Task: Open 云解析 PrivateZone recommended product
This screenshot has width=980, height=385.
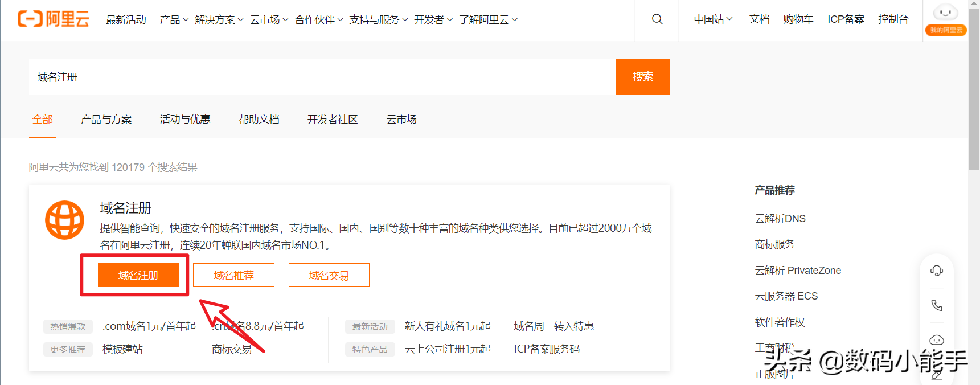Action: click(x=798, y=271)
